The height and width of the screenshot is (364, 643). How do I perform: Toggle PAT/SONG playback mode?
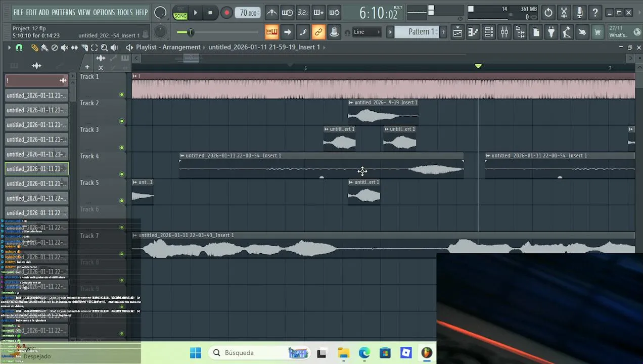(180, 13)
